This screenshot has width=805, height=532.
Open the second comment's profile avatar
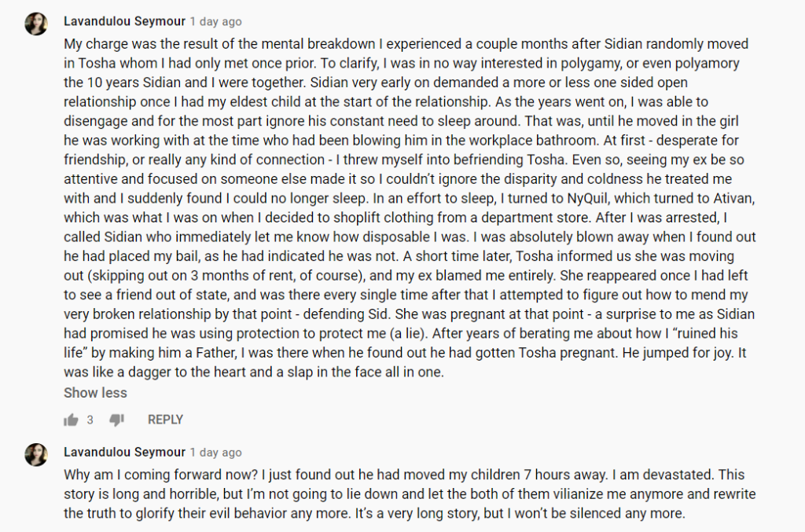[36, 455]
